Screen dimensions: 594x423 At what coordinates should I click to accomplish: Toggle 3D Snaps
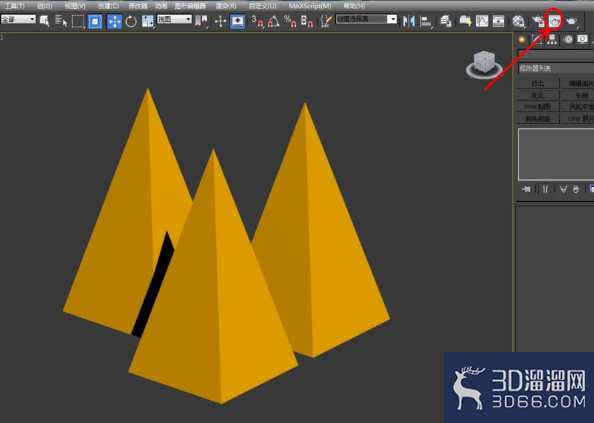click(x=257, y=21)
